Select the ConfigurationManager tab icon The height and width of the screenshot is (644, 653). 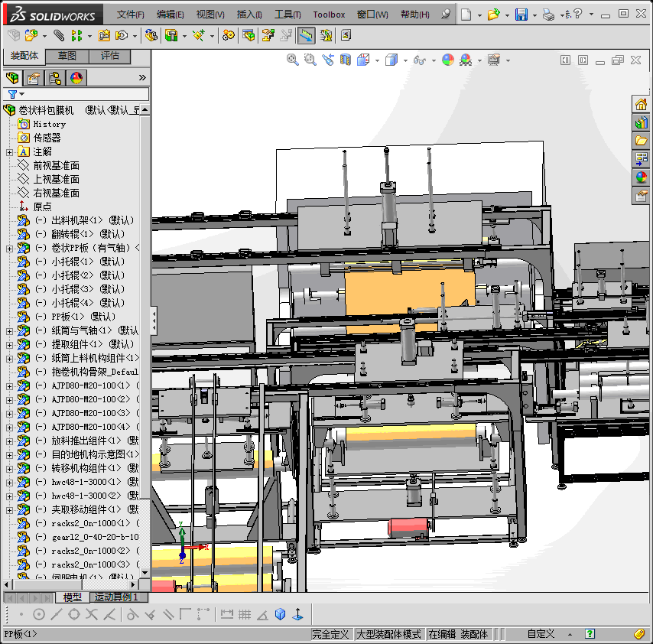pos(54,77)
